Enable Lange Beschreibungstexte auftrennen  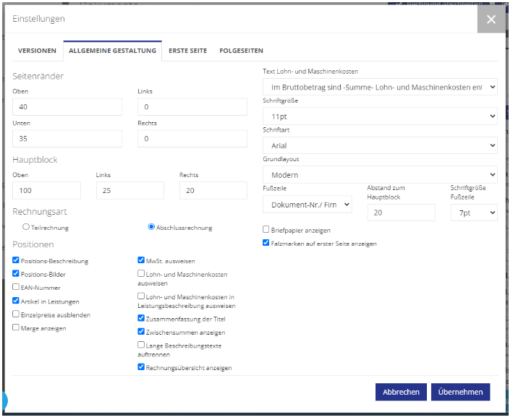[141, 345]
